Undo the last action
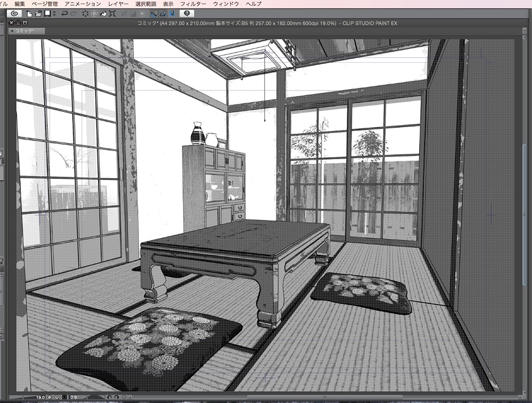The image size is (532, 403). (64, 14)
